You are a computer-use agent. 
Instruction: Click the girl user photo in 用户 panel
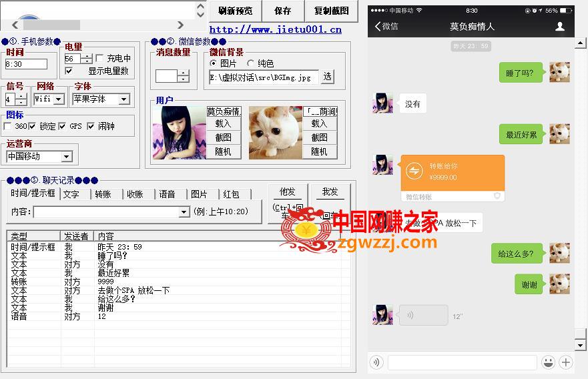[180, 133]
